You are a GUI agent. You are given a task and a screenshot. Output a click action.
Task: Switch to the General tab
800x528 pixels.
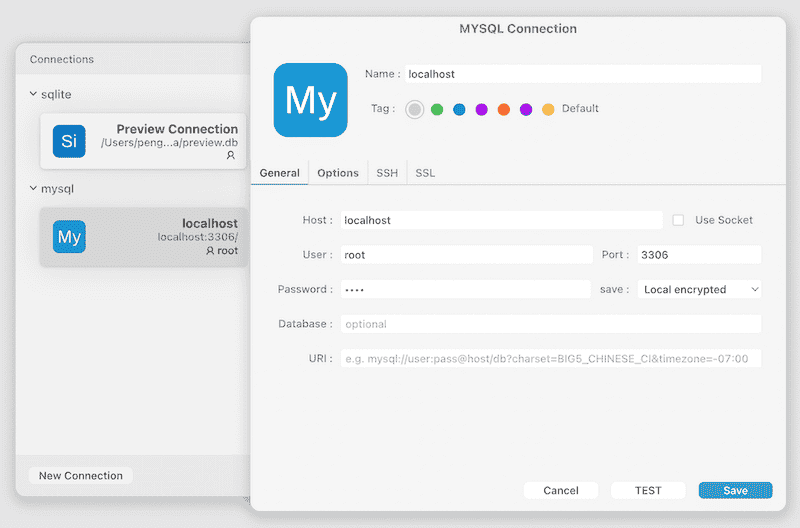[x=280, y=173]
